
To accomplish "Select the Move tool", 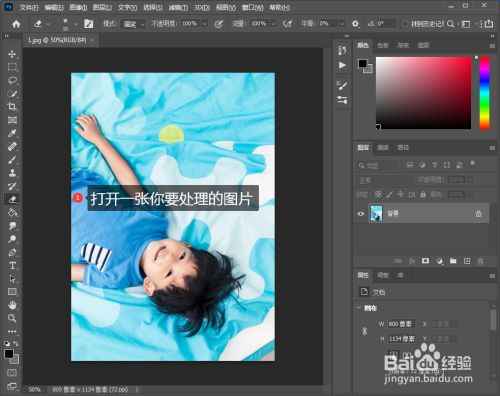I will (x=12, y=54).
